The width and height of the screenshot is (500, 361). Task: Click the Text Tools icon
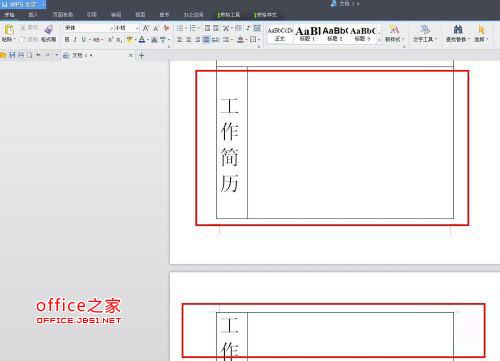click(x=425, y=29)
